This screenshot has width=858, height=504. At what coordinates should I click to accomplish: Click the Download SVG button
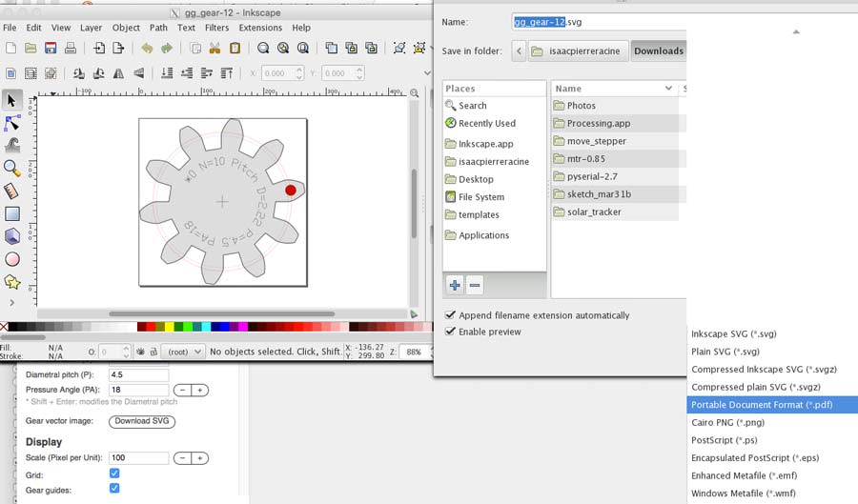142,421
